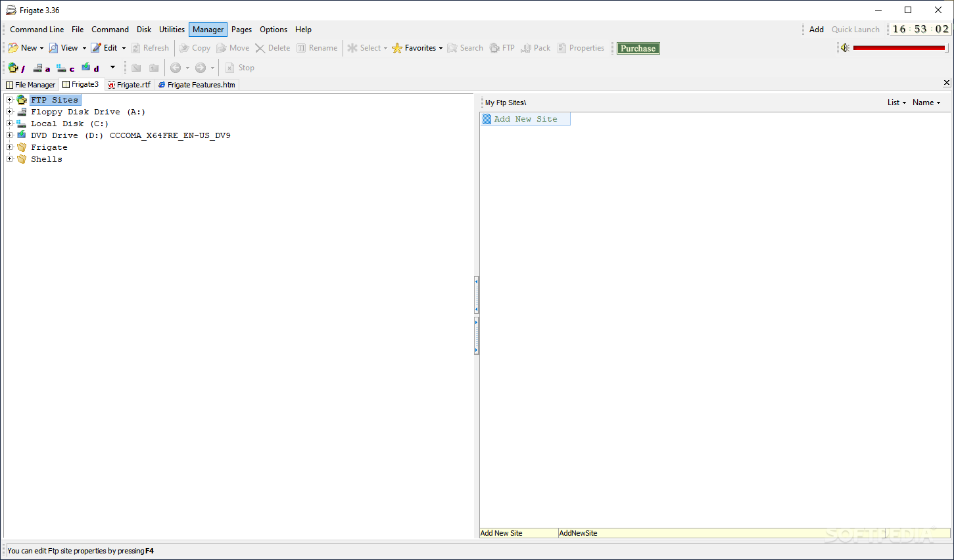Open the Utilities menu
Screen dimensions: 954x560
(172, 30)
